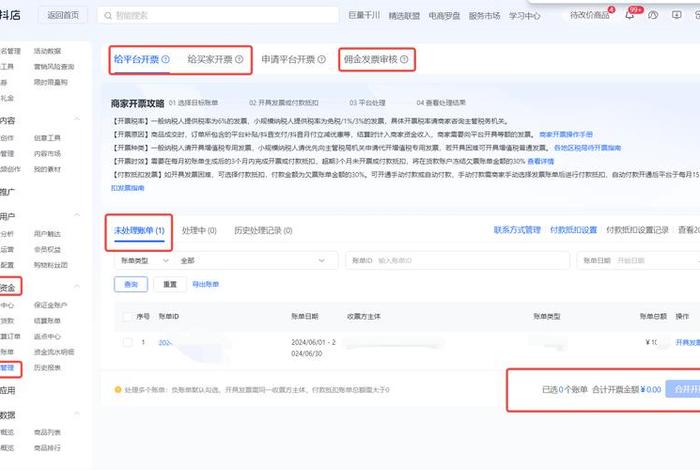Image resolution: width=700 pixels, height=470 pixels.
Task: Open the 联系方式管理 link
Action: 517,230
